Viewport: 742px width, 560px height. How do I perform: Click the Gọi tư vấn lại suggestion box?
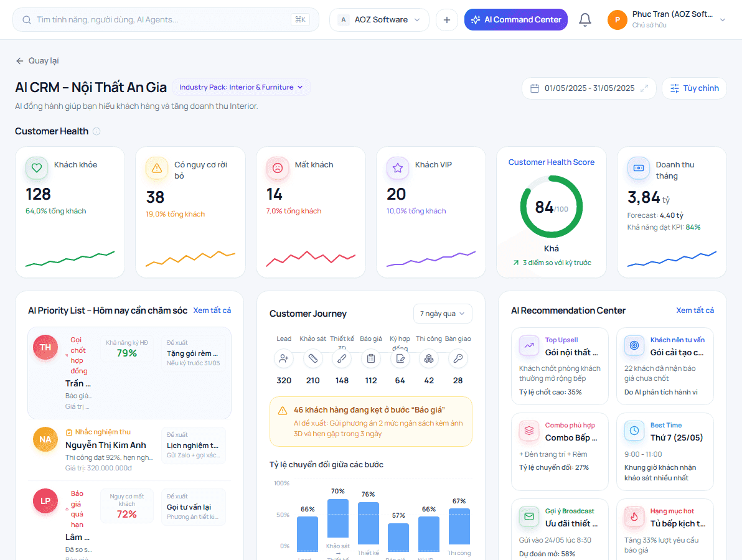(193, 506)
